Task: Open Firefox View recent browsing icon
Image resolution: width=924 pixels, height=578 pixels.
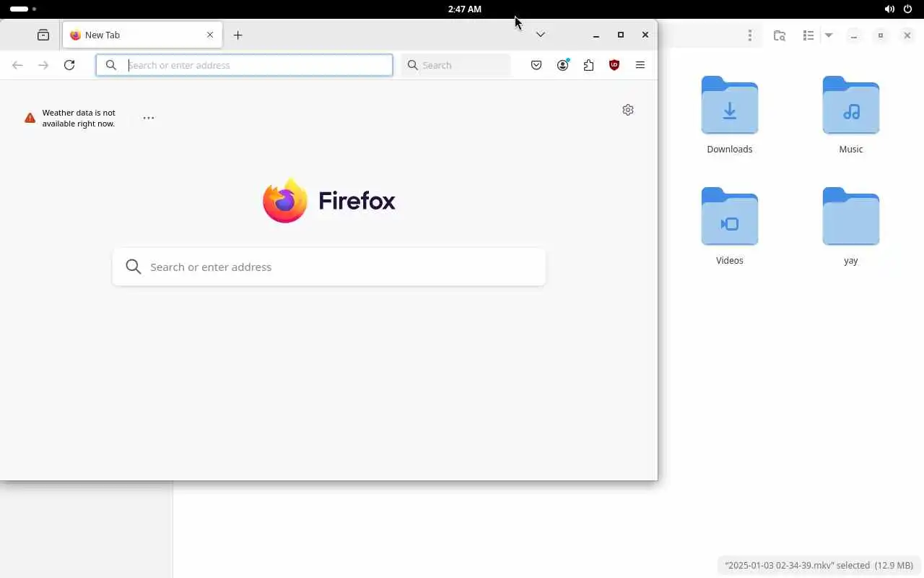Action: (43, 35)
